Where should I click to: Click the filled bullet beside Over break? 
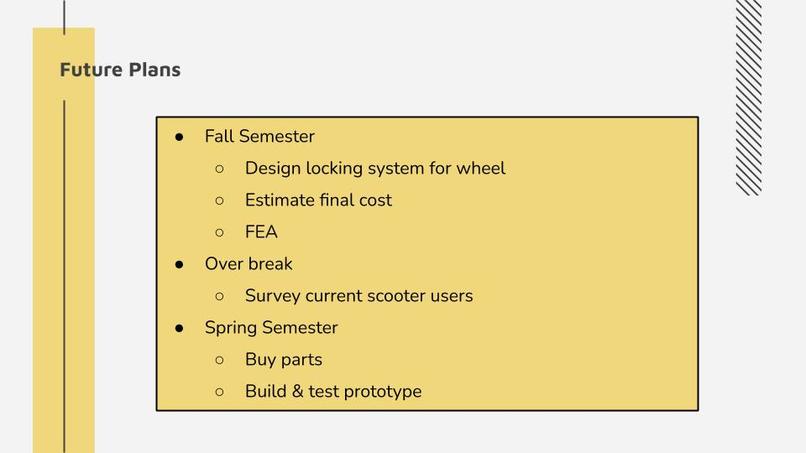pyautogui.click(x=179, y=264)
